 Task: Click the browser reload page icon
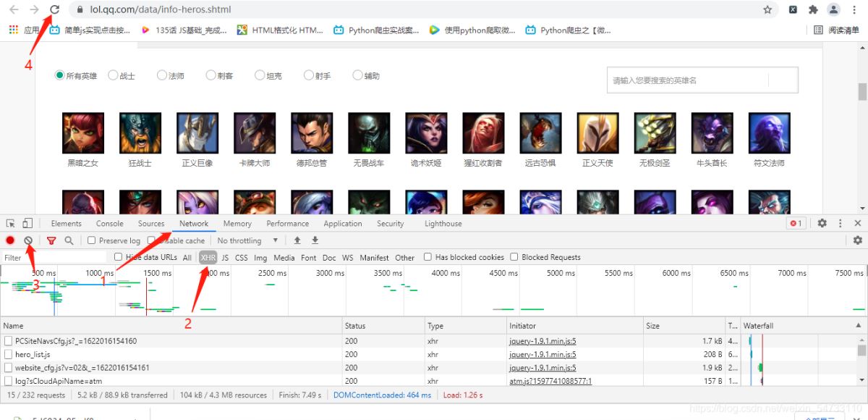54,9
